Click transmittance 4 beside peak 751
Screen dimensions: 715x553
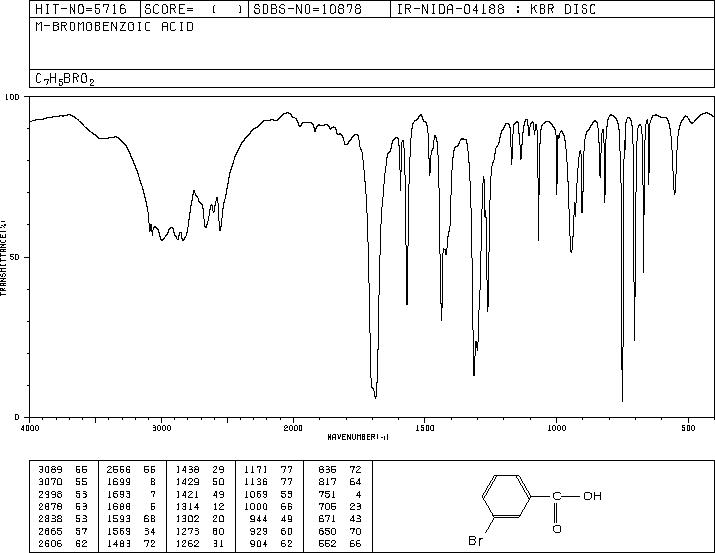(358, 494)
